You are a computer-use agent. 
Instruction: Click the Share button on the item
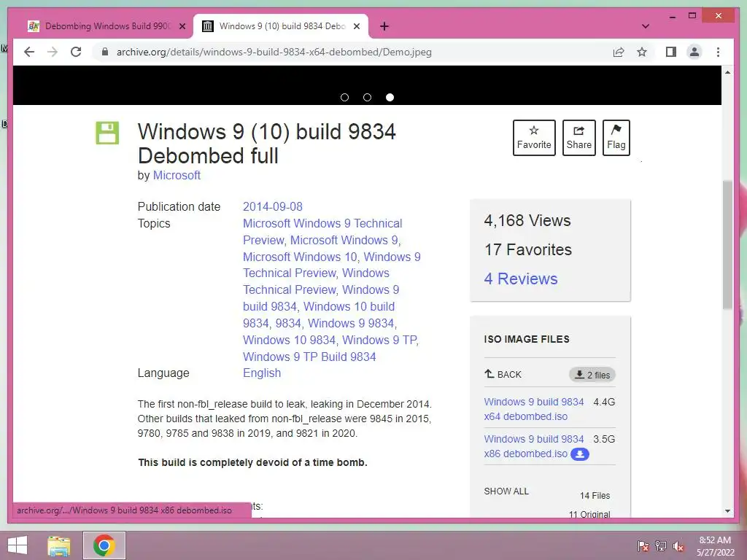[x=578, y=138]
